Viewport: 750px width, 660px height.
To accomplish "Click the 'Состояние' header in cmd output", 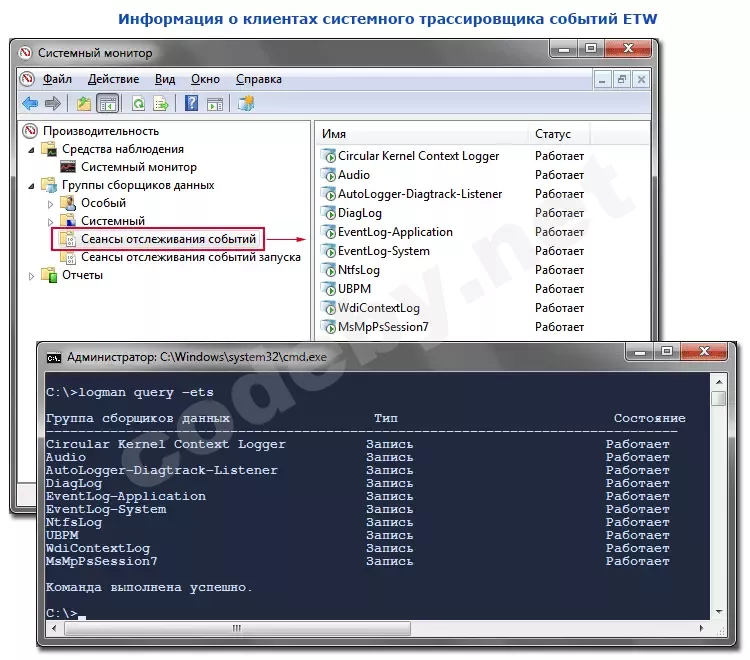I will click(x=649, y=418).
